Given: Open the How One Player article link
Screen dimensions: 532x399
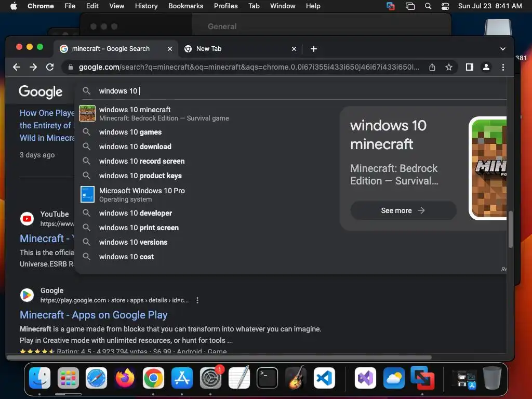Looking at the screenshot, I should (47, 125).
